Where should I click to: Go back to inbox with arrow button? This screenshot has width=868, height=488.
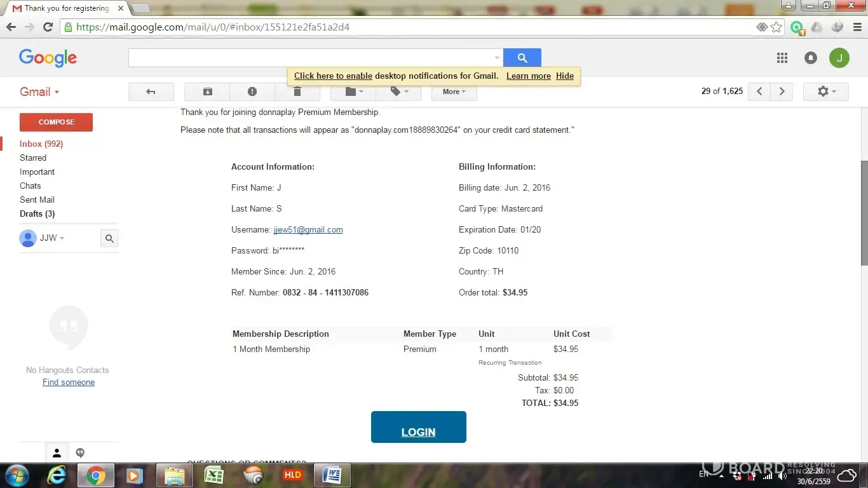[x=151, y=91]
